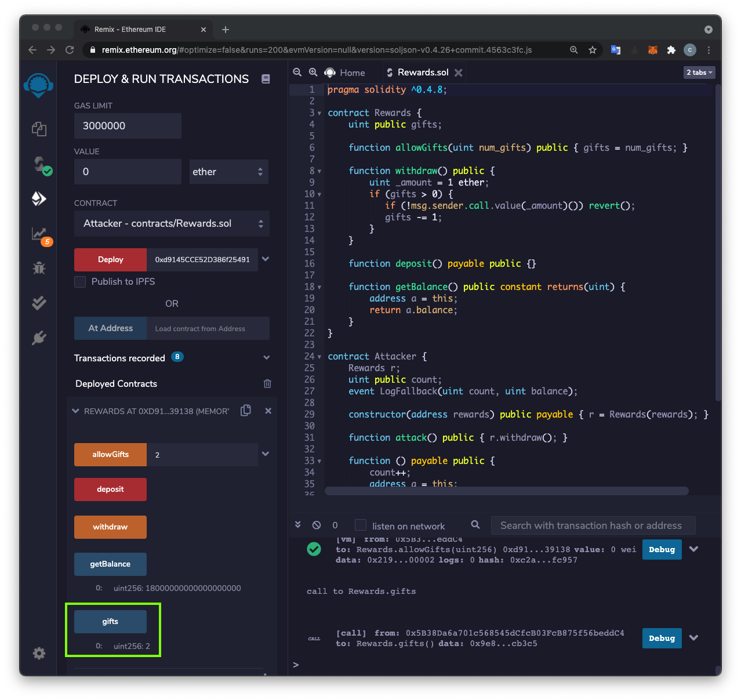The width and height of the screenshot is (741, 700).
Task: Call the withdraw function button
Action: (x=110, y=527)
